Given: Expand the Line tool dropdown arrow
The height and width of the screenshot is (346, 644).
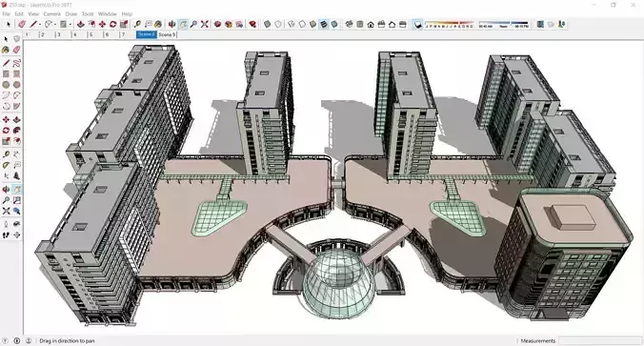Looking at the screenshot, I should (x=40, y=25).
